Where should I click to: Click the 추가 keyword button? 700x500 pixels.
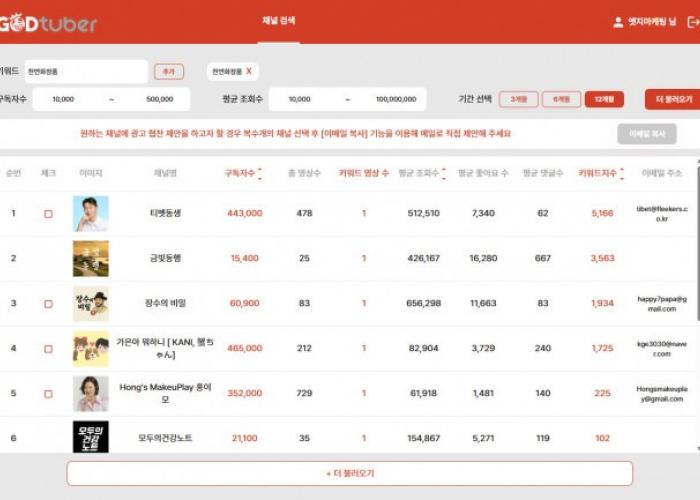169,71
